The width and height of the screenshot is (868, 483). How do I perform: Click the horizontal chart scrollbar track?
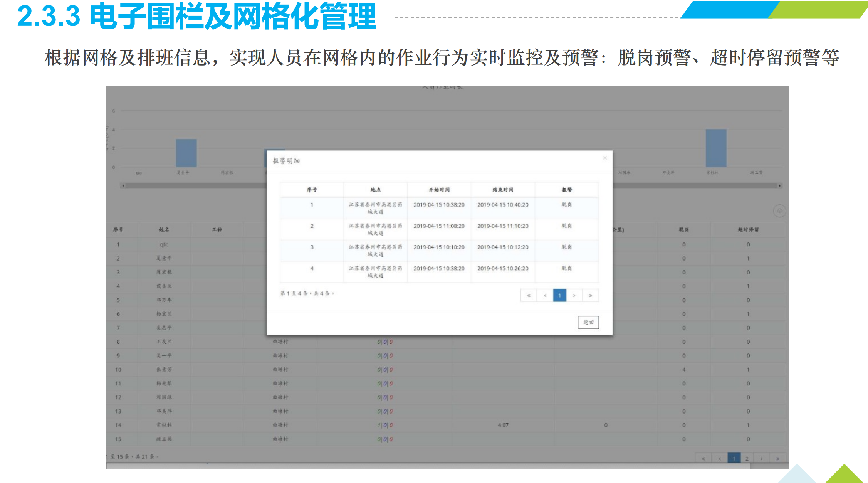193,186
